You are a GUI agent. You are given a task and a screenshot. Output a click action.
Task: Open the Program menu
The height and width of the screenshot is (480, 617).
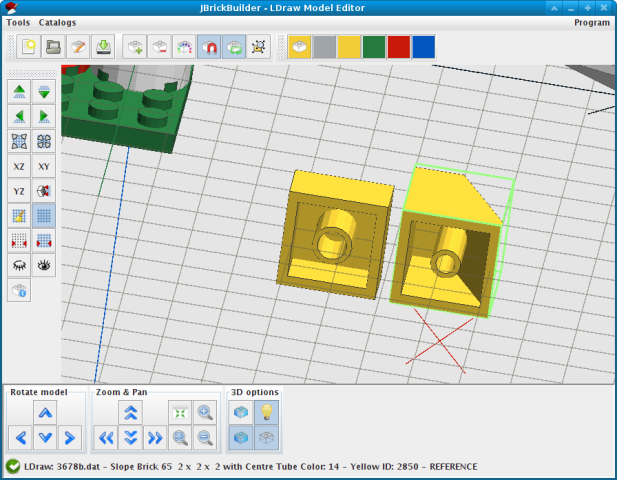(x=592, y=23)
